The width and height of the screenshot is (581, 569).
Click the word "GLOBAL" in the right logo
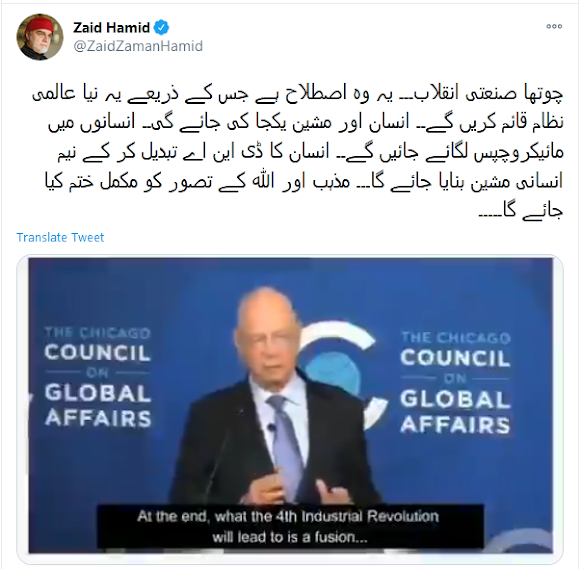tap(455, 399)
